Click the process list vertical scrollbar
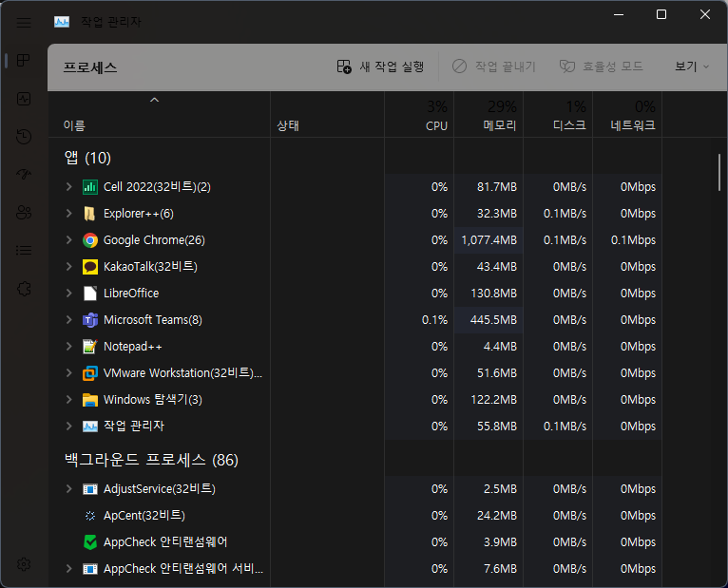Viewport: 728px width, 588px height. pos(719,172)
